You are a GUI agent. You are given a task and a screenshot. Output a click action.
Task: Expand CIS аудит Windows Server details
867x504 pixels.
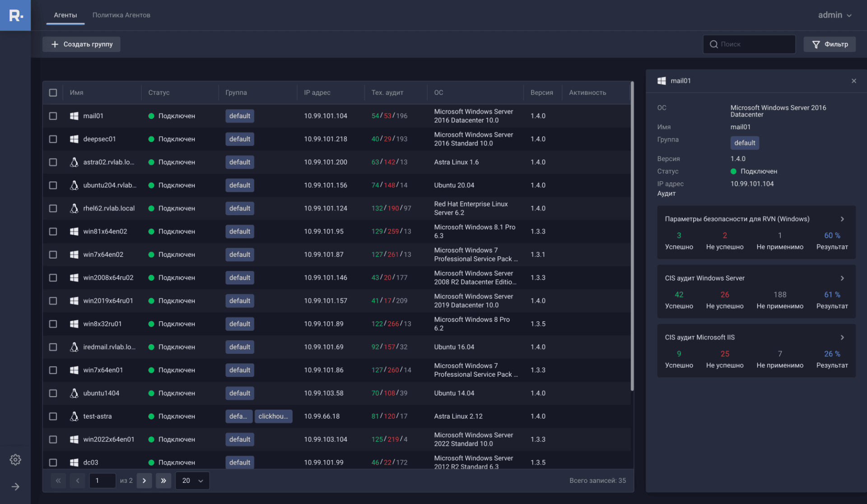pyautogui.click(x=842, y=278)
